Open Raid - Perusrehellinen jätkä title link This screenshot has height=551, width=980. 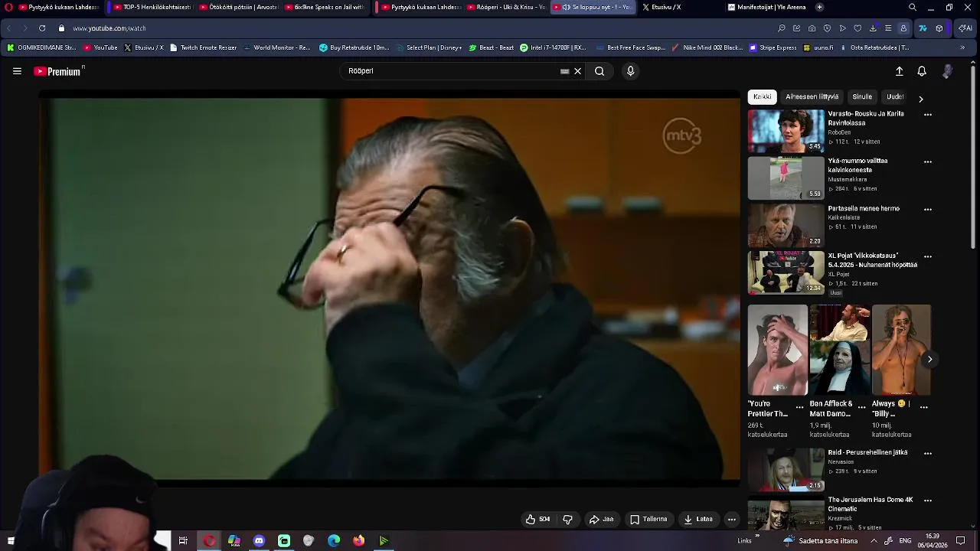coord(867,452)
